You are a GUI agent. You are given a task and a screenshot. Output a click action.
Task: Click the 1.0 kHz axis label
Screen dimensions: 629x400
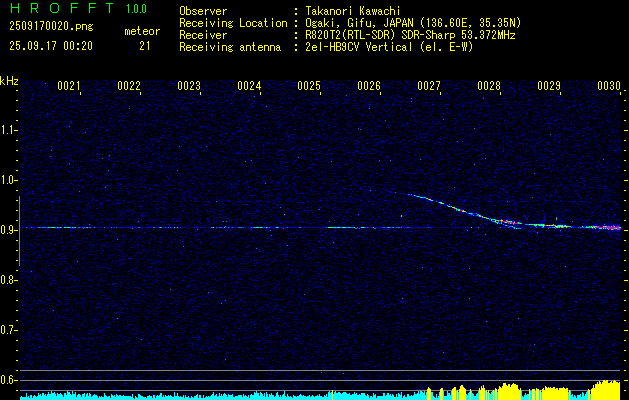(8, 180)
